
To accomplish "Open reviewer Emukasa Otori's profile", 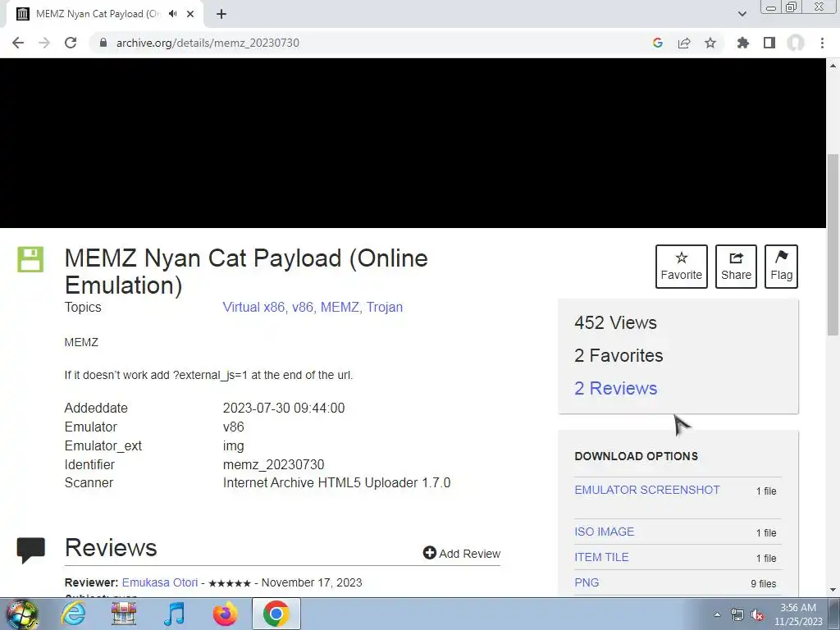I will 160,582.
